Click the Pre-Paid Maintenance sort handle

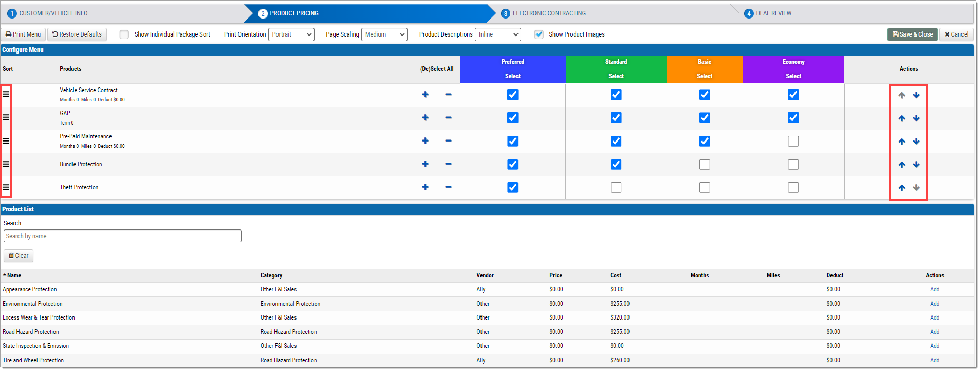(6, 141)
